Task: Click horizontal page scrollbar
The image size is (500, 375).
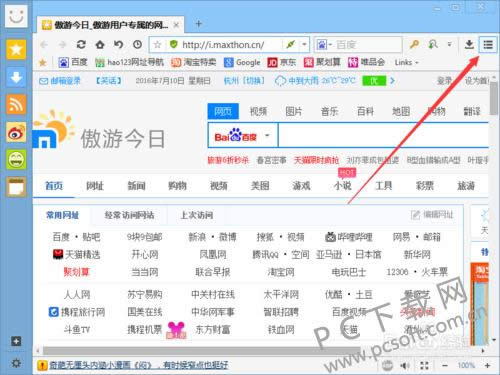Action: [x=202, y=351]
